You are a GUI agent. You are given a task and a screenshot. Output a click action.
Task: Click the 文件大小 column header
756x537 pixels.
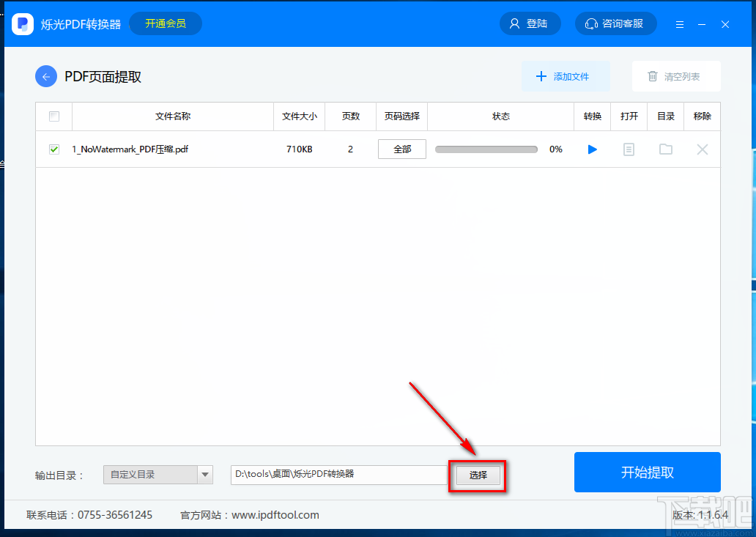click(300, 116)
